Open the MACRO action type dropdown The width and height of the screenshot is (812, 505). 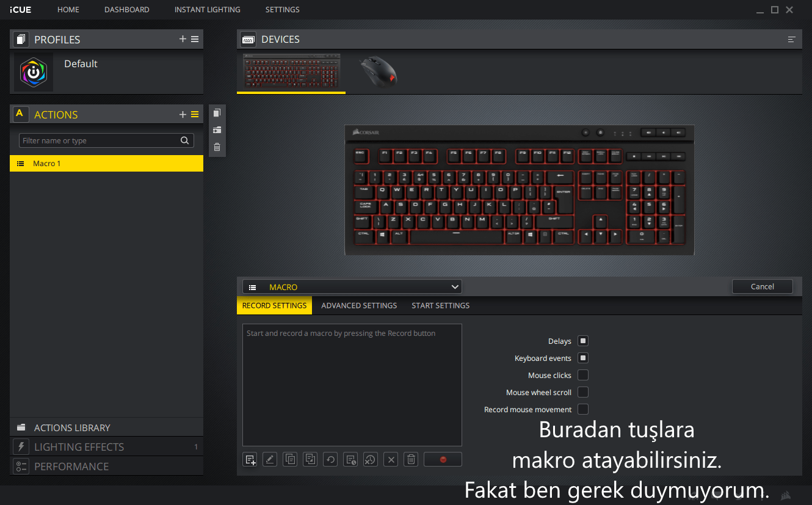[x=352, y=287]
